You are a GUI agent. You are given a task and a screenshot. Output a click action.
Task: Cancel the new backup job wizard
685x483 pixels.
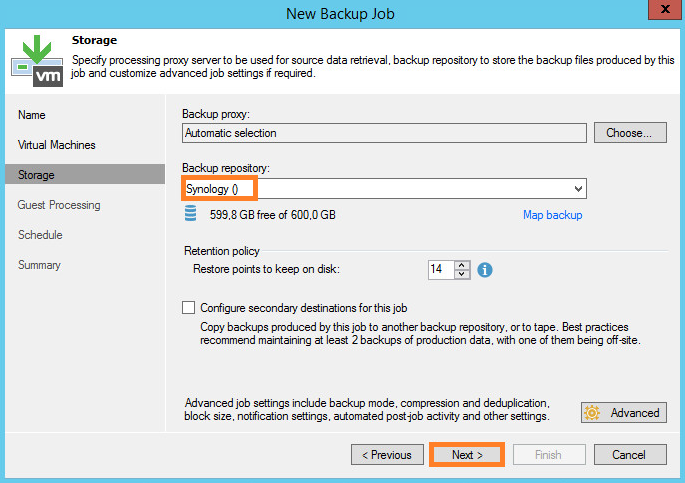click(630, 455)
